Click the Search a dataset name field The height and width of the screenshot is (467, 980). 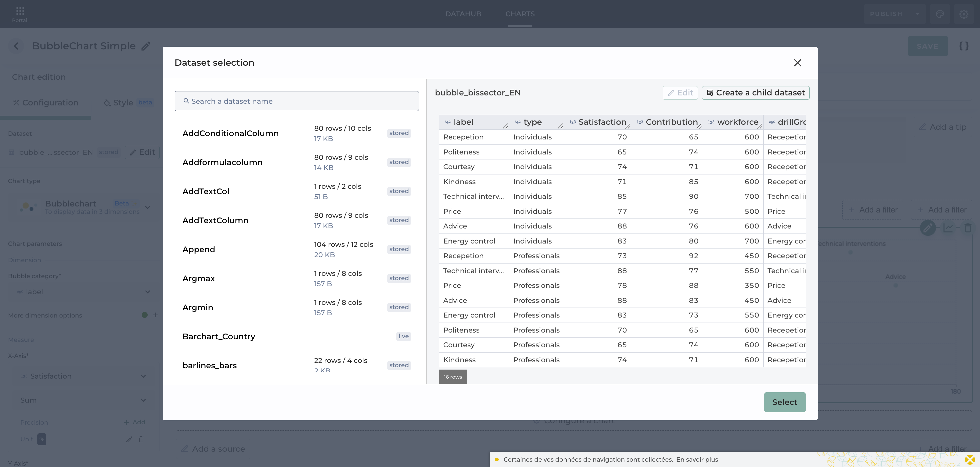pos(297,101)
